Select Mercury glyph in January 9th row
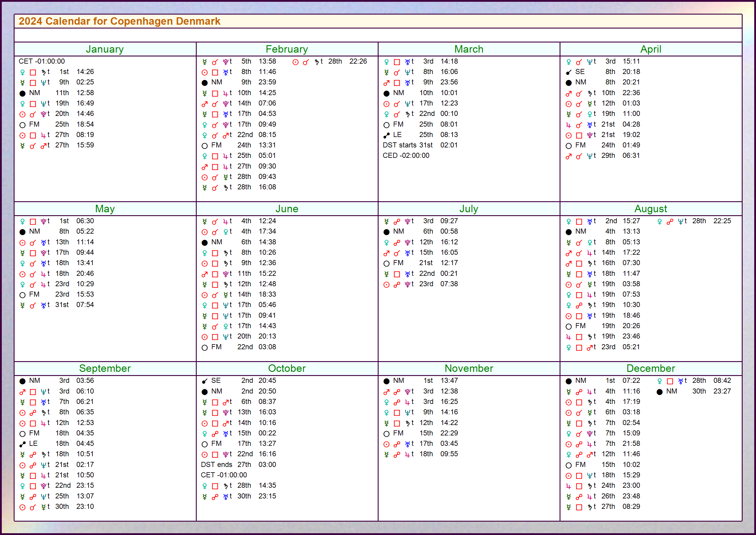Screen dimensions: 756x535 (22, 83)
